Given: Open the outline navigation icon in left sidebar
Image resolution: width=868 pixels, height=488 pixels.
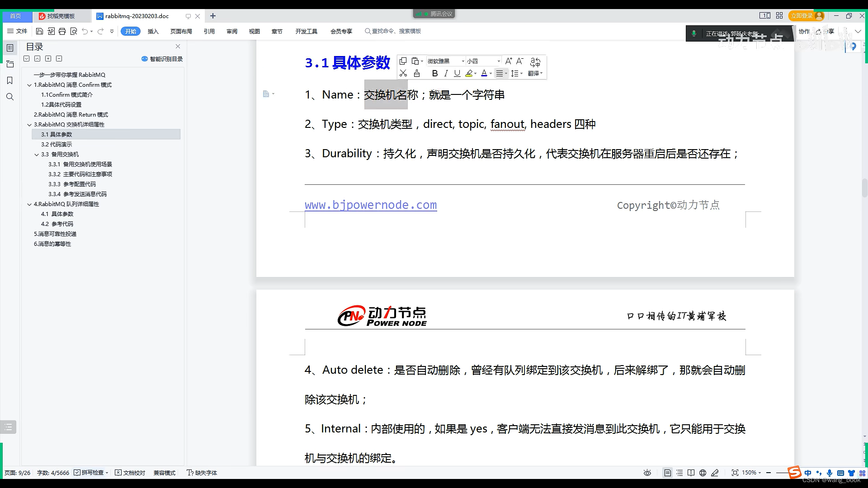Looking at the screenshot, I should tap(10, 47).
